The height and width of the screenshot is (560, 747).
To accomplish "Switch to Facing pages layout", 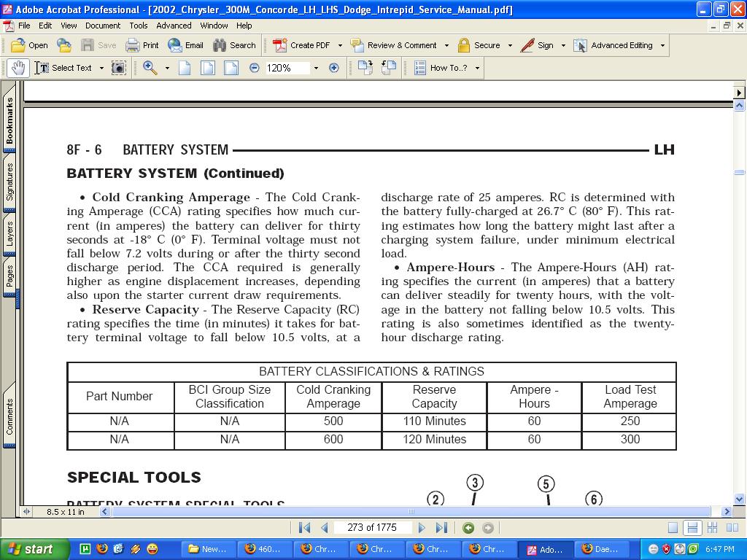I will click(732, 528).
